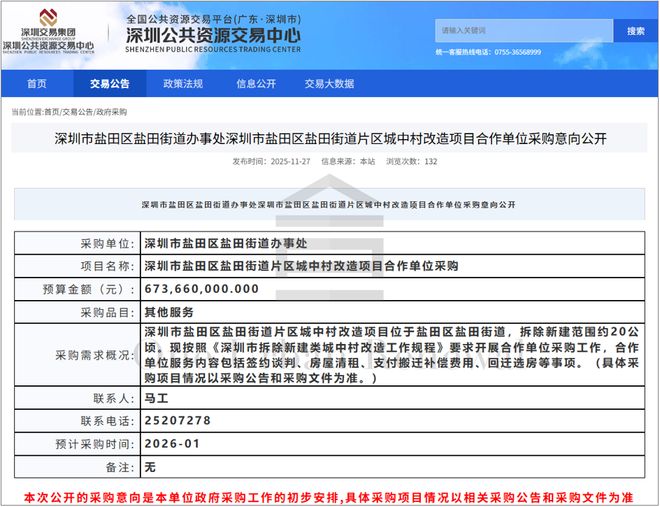Image resolution: width=660 pixels, height=507 pixels.
Task: Click 首页 in the breadcrumb path
Action: click(x=52, y=112)
